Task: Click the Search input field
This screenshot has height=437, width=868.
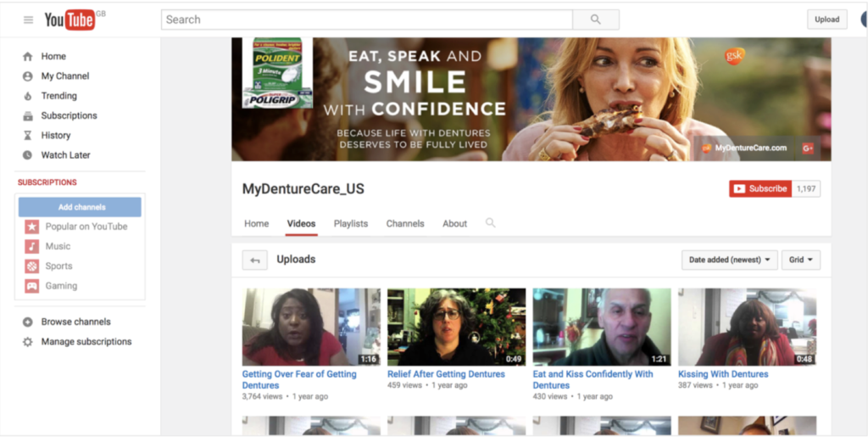Action: tap(367, 20)
